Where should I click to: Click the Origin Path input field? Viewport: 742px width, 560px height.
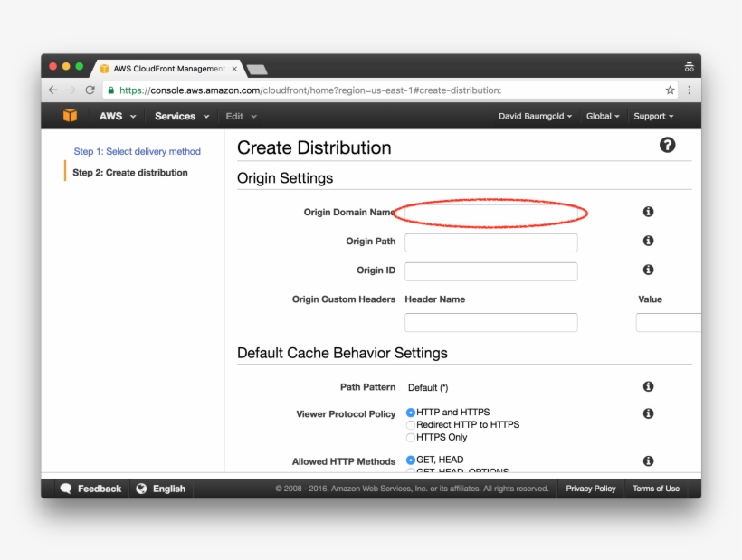[490, 242]
